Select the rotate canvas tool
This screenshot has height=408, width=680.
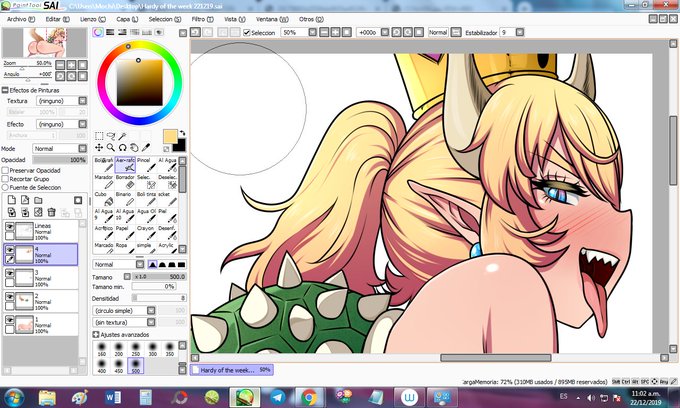(123, 148)
